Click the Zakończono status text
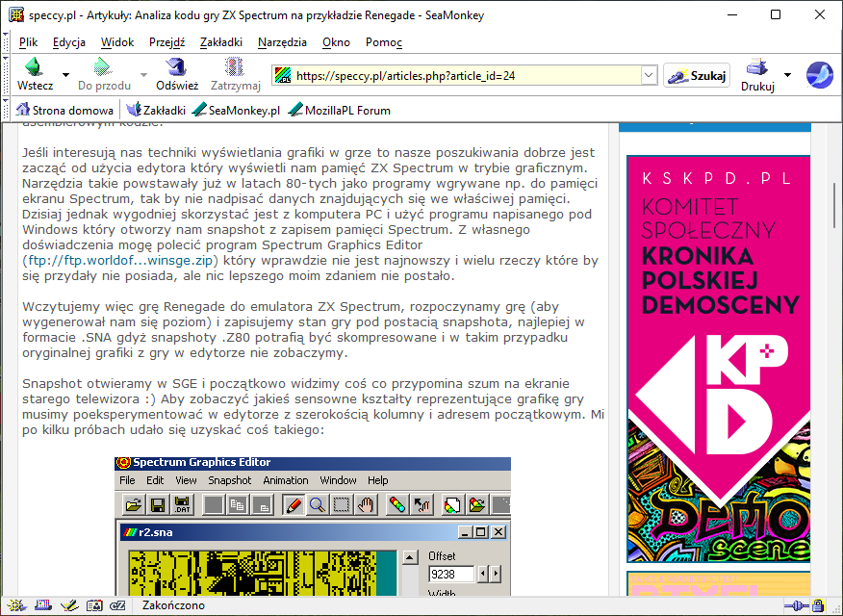The height and width of the screenshot is (616, 843). click(173, 605)
